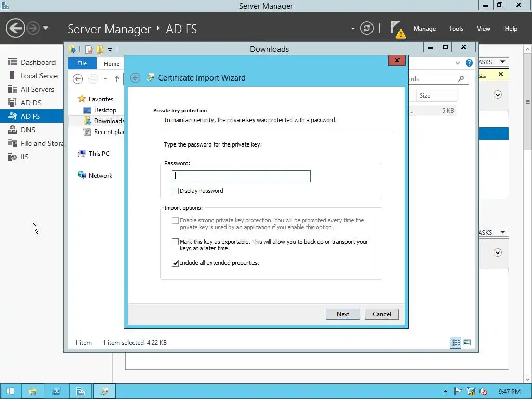This screenshot has width=532, height=399.
Task: Select DNS in sidebar
Action: (32, 129)
